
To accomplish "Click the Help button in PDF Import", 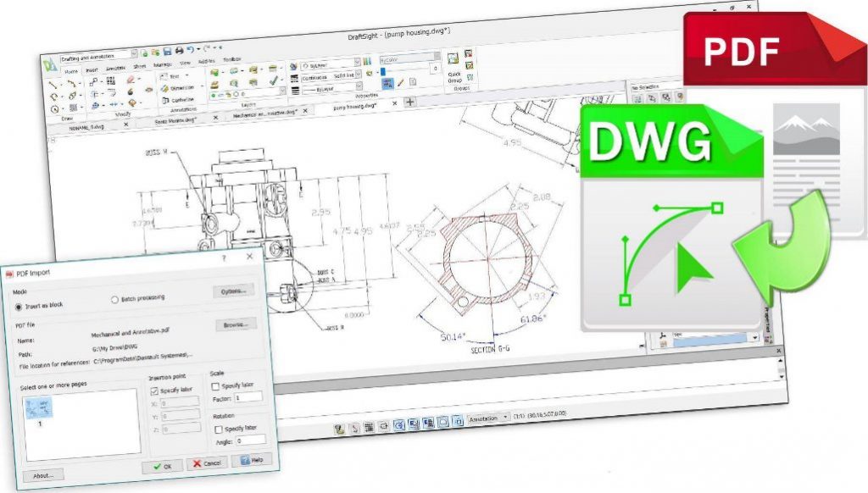I will [252, 460].
